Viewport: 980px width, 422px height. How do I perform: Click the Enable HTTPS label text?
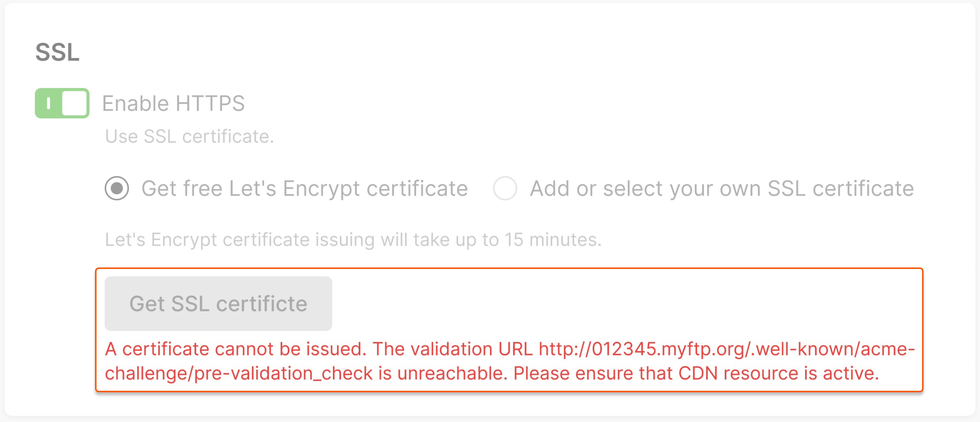173,104
